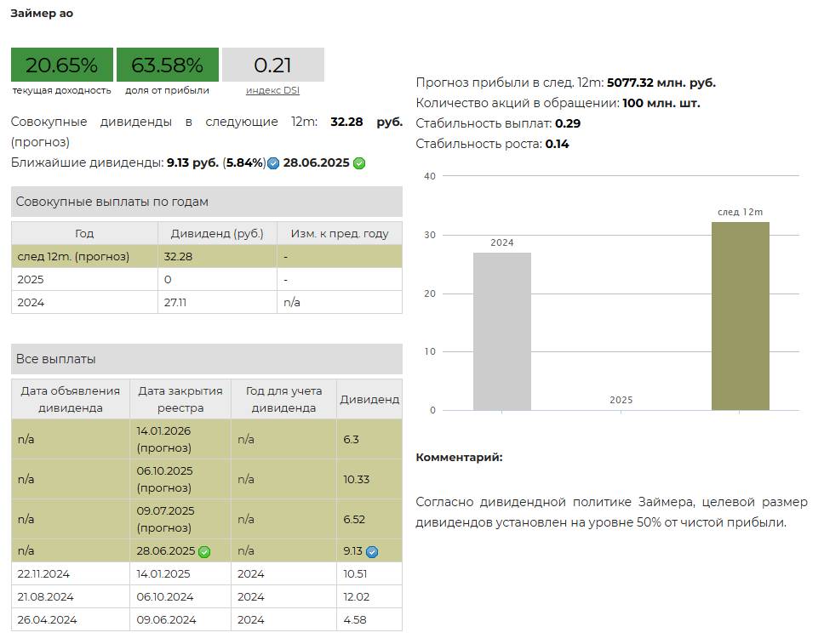Click blue badge beside 9.13 dividend in table
This screenshot has height=644, width=824.
[x=372, y=551]
